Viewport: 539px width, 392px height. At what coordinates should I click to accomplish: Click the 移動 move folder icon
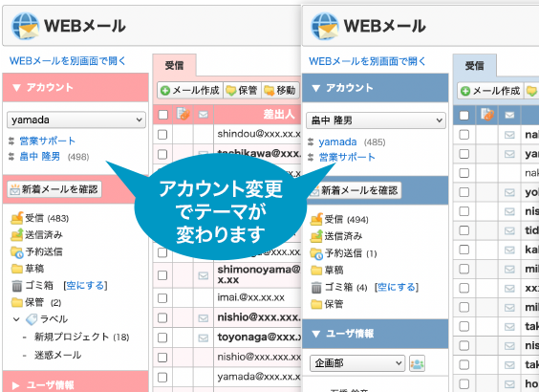coord(269,91)
